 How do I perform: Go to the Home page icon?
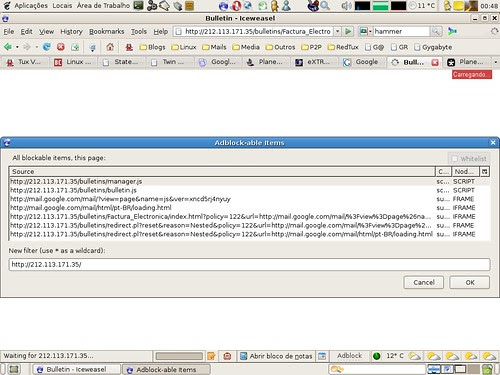coord(110,47)
